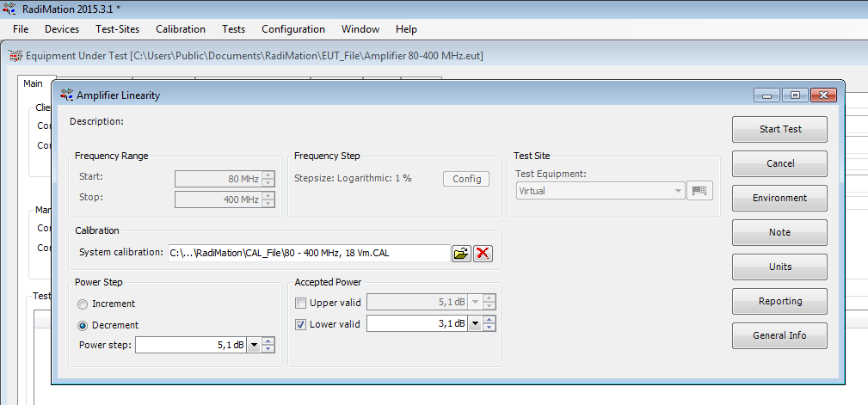Open the system calibration file browser folder icon
Viewport: 868px width, 405px height.
(461, 254)
